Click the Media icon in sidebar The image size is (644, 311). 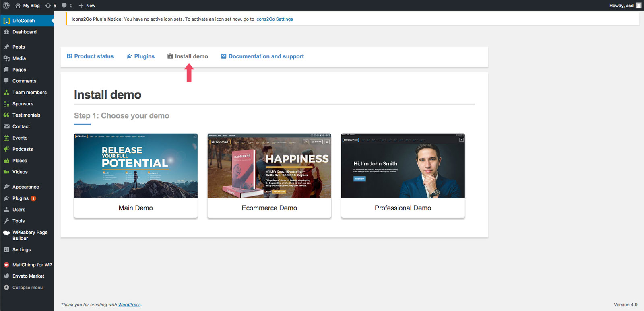pos(6,58)
